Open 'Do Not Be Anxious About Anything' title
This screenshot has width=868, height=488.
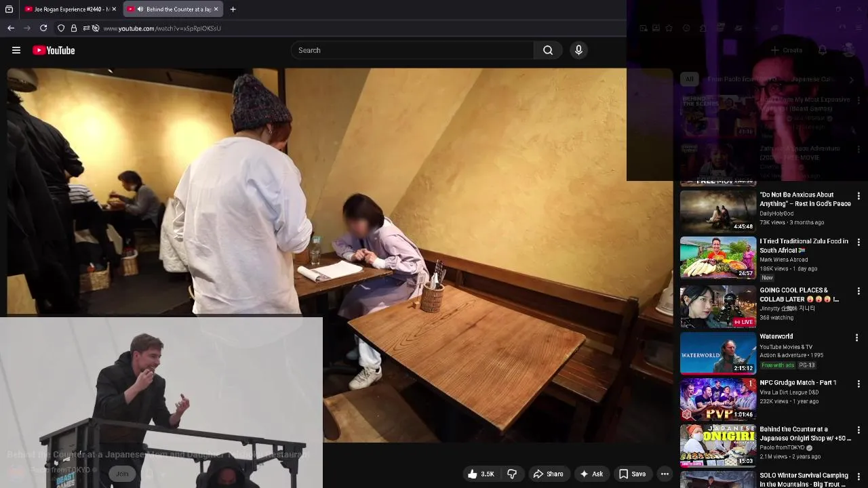point(805,199)
